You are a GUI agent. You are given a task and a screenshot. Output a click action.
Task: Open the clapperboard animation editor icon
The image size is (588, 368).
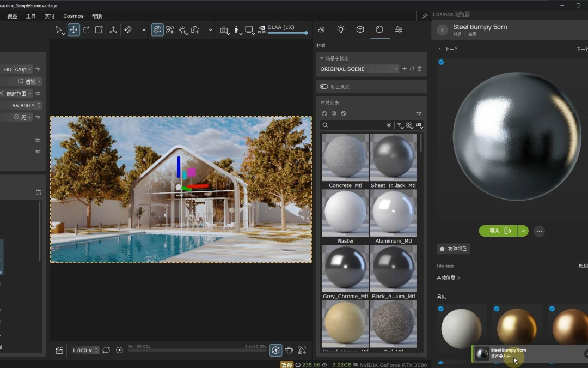pyautogui.click(x=59, y=351)
